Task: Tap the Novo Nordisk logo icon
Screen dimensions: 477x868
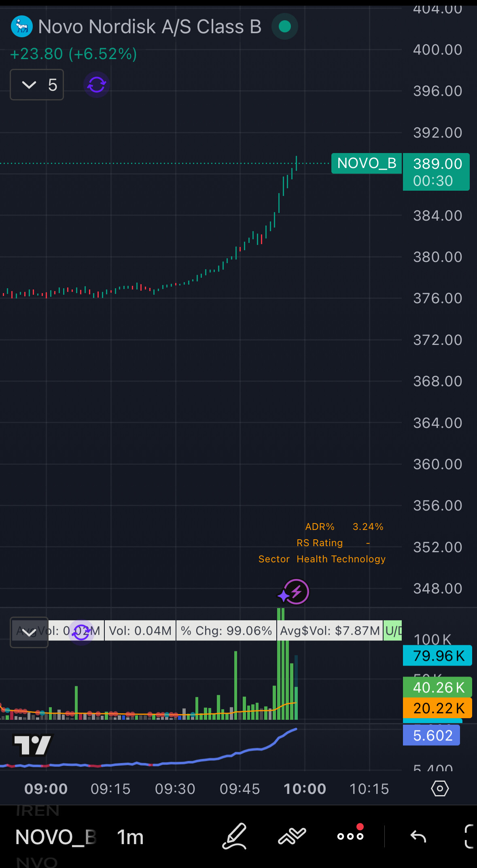Action: pyautogui.click(x=21, y=27)
